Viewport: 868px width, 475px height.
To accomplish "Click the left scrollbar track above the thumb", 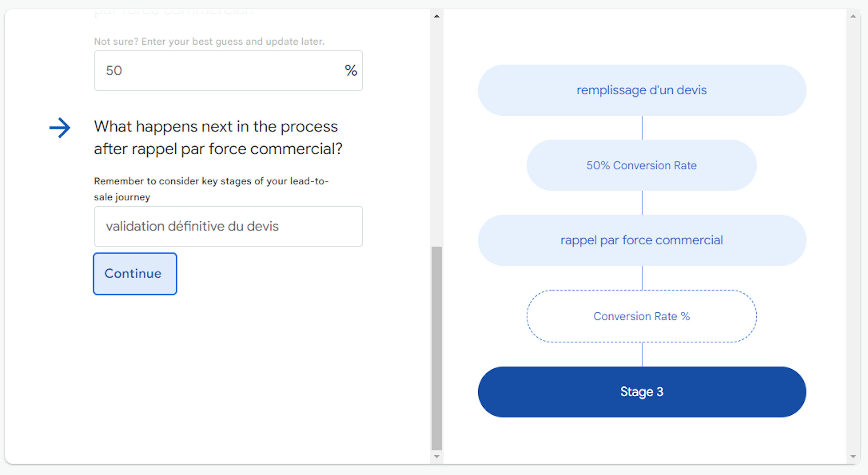I will (436, 135).
